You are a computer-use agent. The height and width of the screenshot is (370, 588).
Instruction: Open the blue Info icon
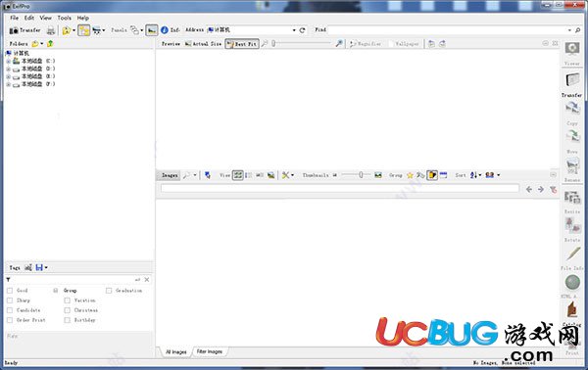pos(164,30)
